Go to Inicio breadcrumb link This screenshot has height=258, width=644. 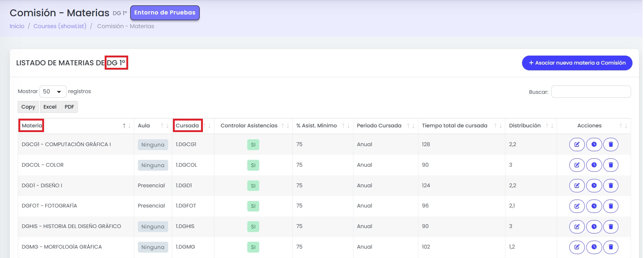[x=17, y=26]
